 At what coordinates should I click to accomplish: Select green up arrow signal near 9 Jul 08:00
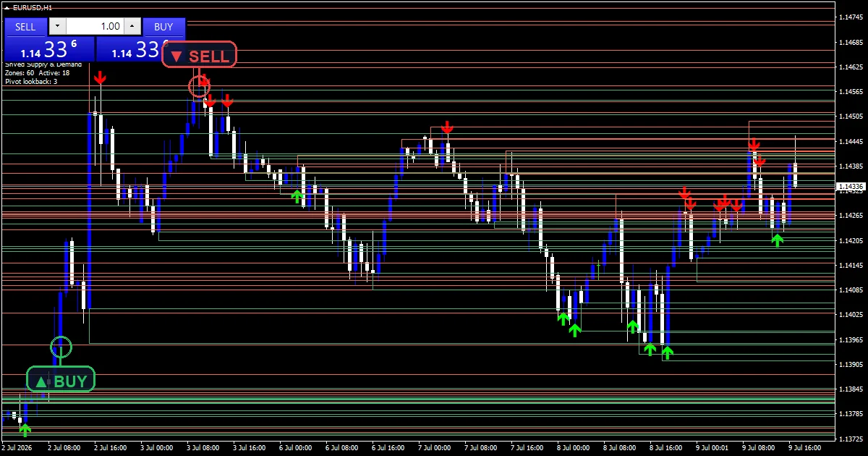point(777,240)
